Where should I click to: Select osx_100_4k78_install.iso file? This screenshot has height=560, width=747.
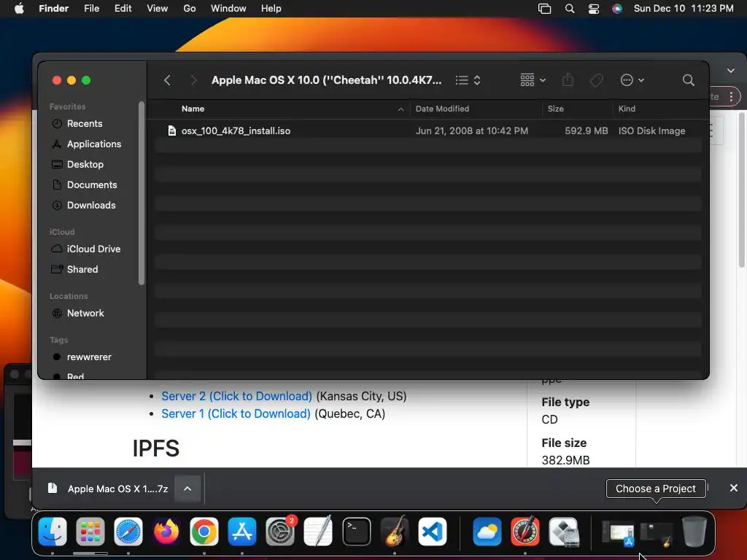427,131
